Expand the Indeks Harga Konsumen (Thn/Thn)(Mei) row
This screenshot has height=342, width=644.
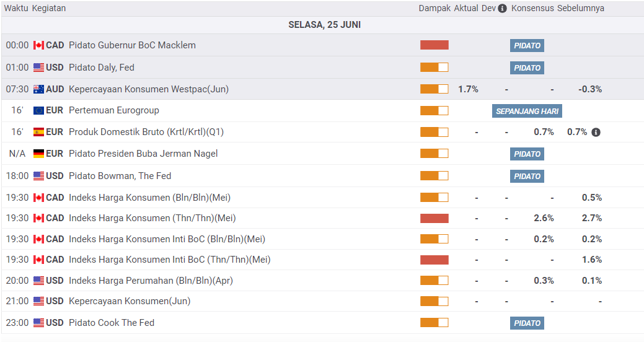(152, 218)
